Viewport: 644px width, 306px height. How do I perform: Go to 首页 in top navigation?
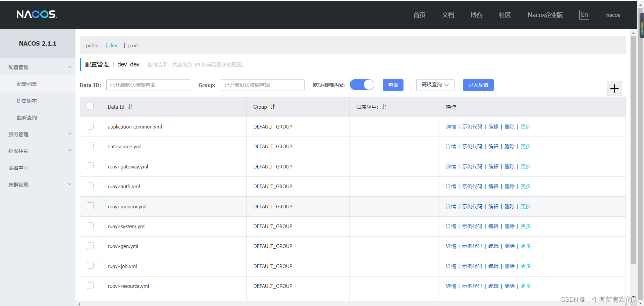point(419,15)
